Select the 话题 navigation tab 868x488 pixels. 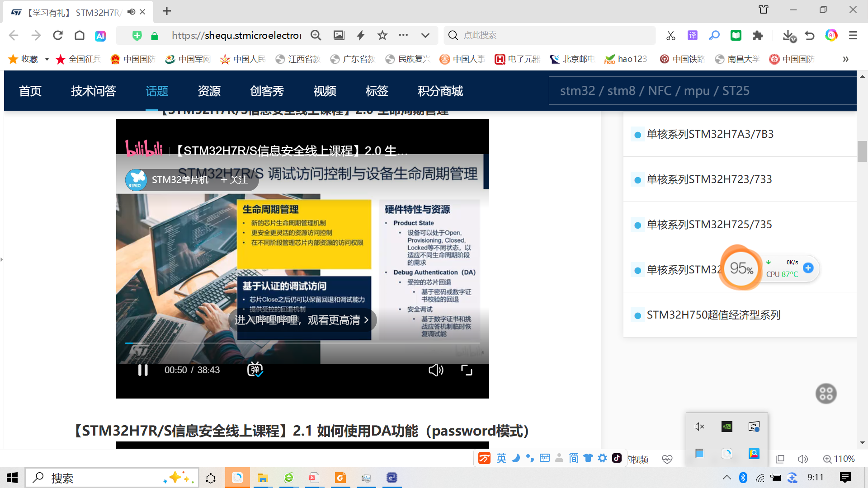[x=157, y=91]
